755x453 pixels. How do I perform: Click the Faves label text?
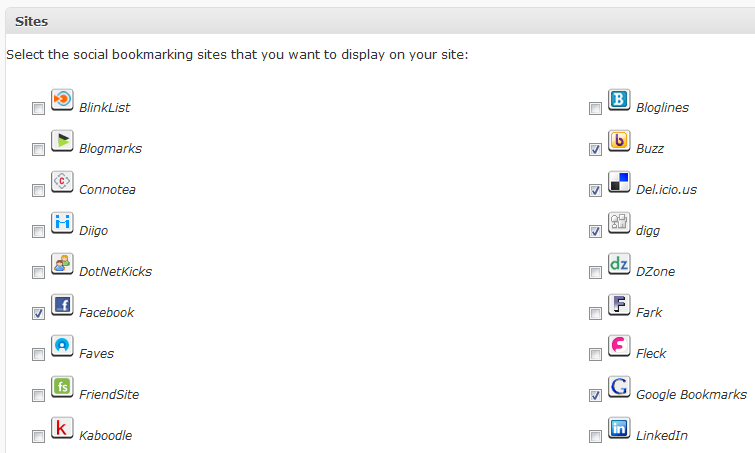coord(96,353)
